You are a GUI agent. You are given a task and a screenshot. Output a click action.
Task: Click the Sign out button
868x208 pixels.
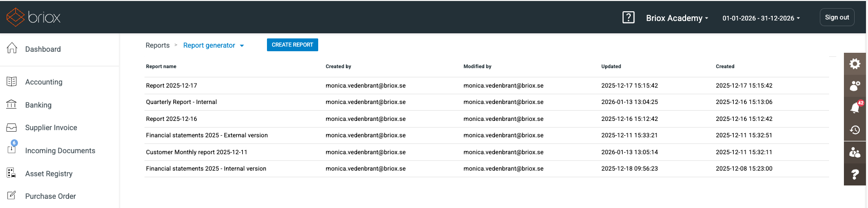tap(837, 17)
